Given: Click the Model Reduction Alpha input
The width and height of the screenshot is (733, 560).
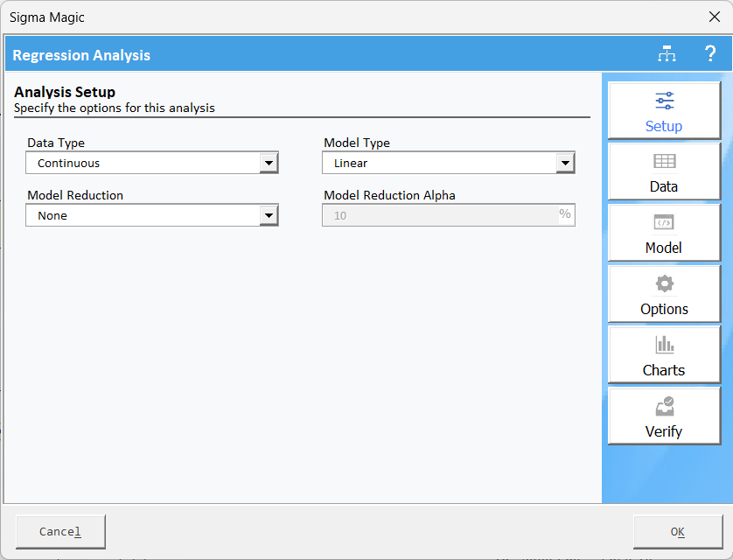Looking at the screenshot, I should click(x=449, y=215).
